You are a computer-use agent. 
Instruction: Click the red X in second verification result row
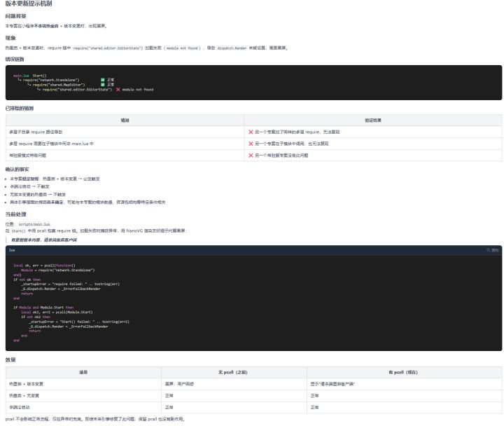pos(251,143)
